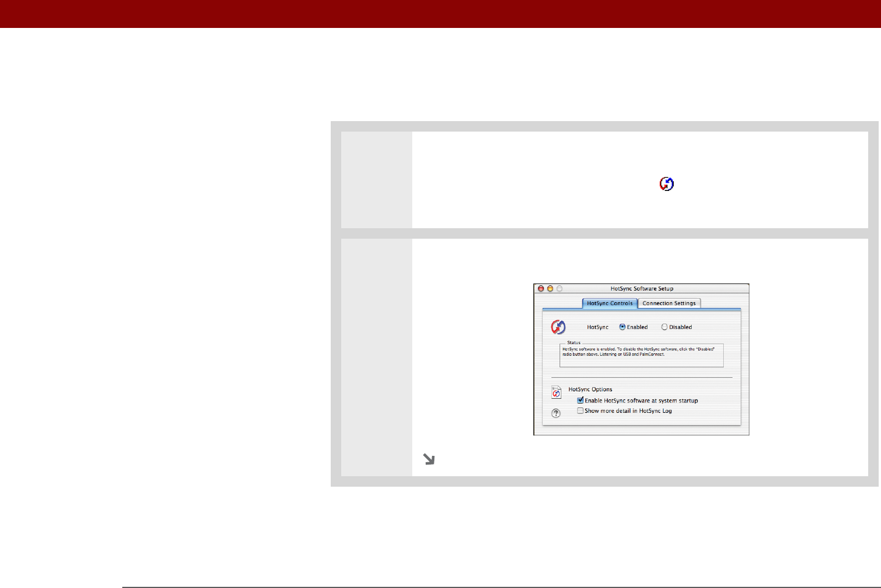
Task: Click the dark red header bar
Action: point(440,14)
